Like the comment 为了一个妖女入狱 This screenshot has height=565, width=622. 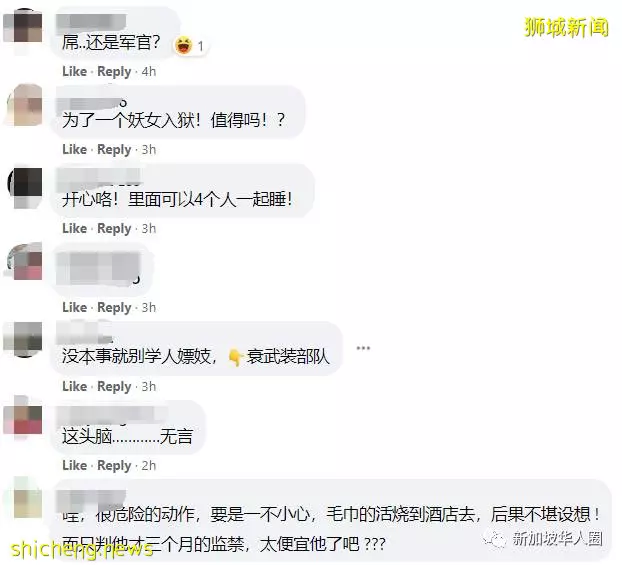[x=75, y=150]
